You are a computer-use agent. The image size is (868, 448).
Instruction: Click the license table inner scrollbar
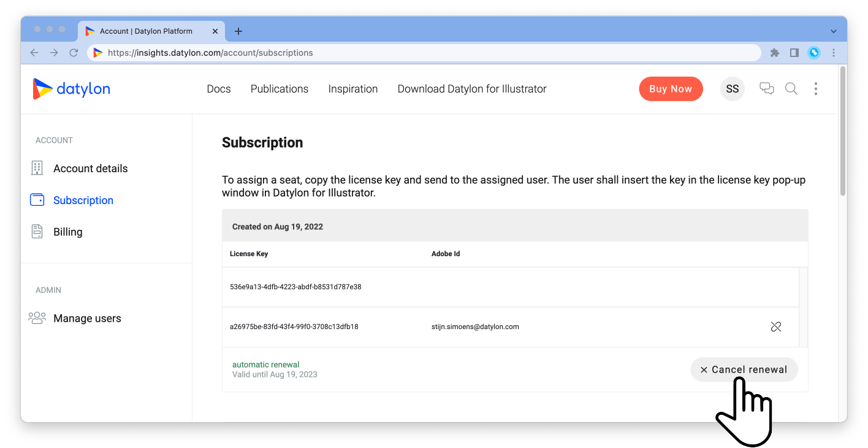tap(804, 307)
